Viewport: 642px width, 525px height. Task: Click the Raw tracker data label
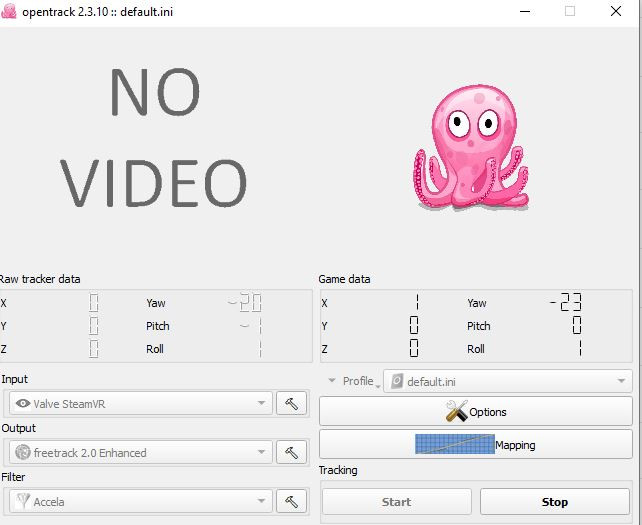pyautogui.click(x=40, y=279)
